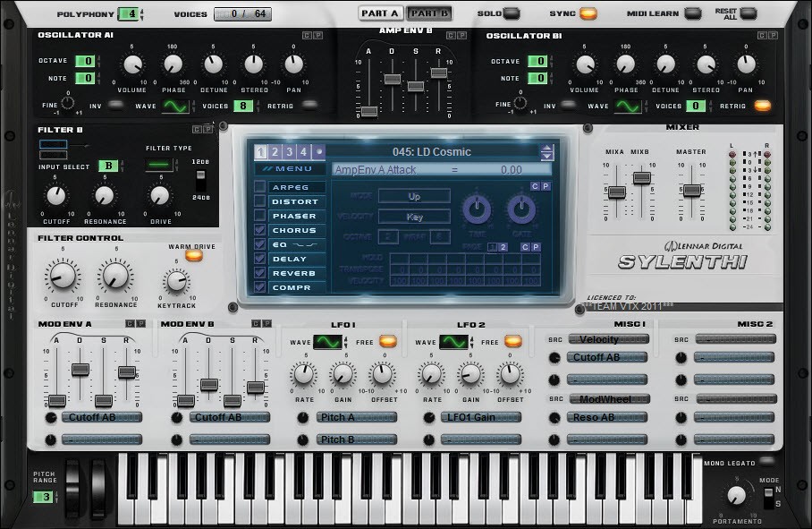
Task: Step preset with arrows beside LD Cosmic
Action: click(546, 152)
